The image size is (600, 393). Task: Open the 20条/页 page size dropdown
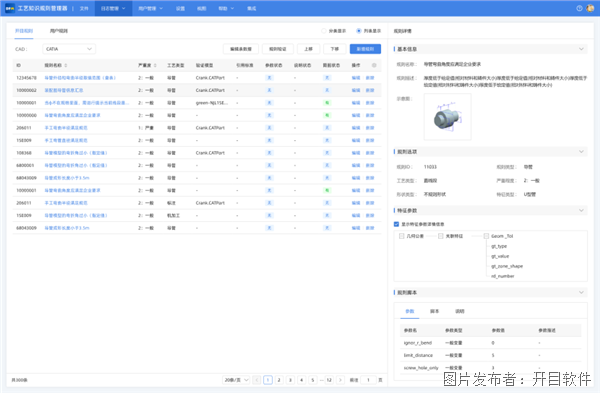pos(236,380)
